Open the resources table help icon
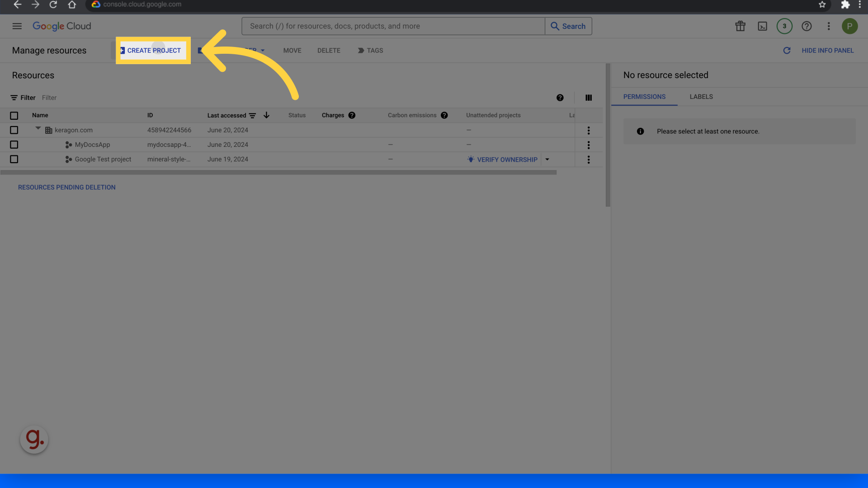The width and height of the screenshot is (868, 488). point(560,98)
